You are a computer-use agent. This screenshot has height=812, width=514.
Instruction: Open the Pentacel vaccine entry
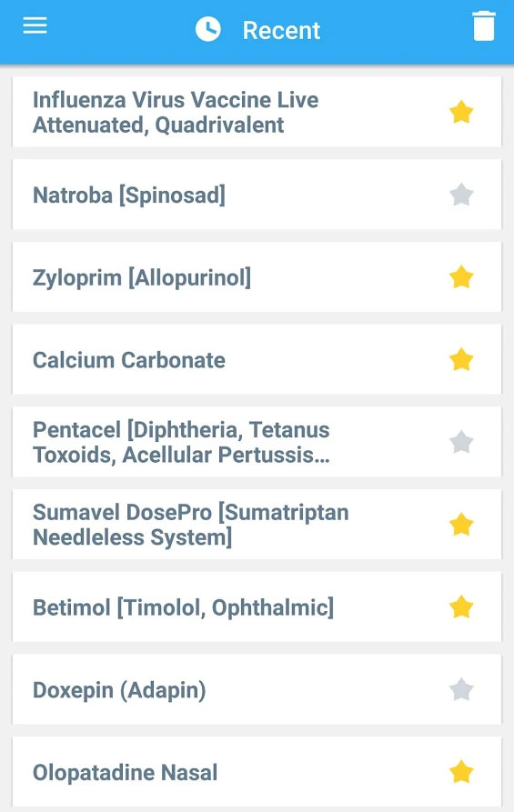click(x=257, y=442)
